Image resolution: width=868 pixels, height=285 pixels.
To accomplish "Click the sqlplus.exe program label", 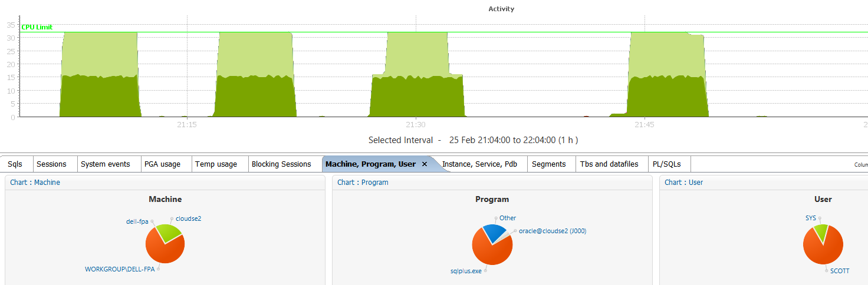I will point(466,271).
